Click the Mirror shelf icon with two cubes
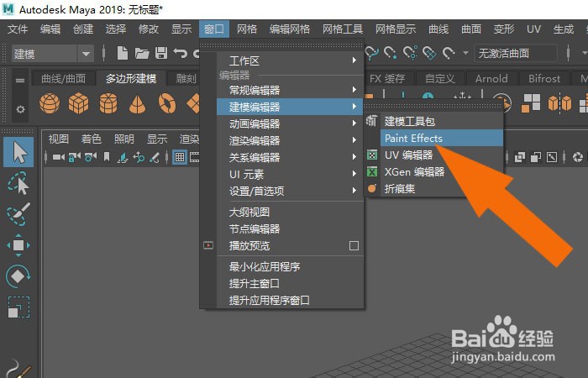This screenshot has height=378, width=588. pos(559,103)
